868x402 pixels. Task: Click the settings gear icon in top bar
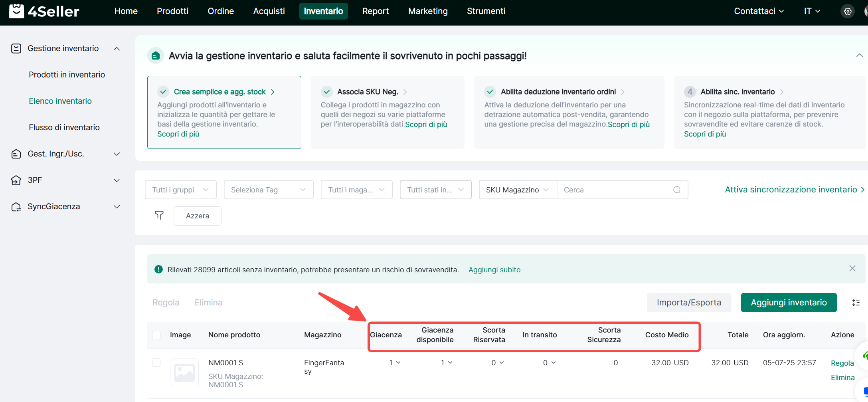(848, 11)
